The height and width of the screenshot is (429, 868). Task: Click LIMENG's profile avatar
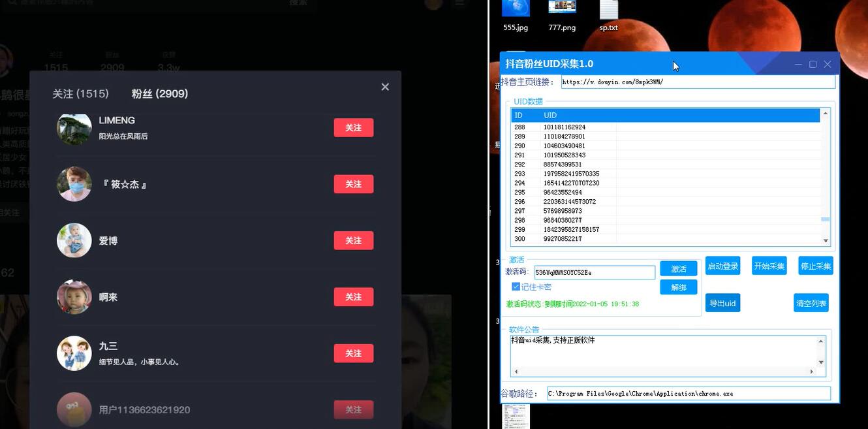click(74, 128)
